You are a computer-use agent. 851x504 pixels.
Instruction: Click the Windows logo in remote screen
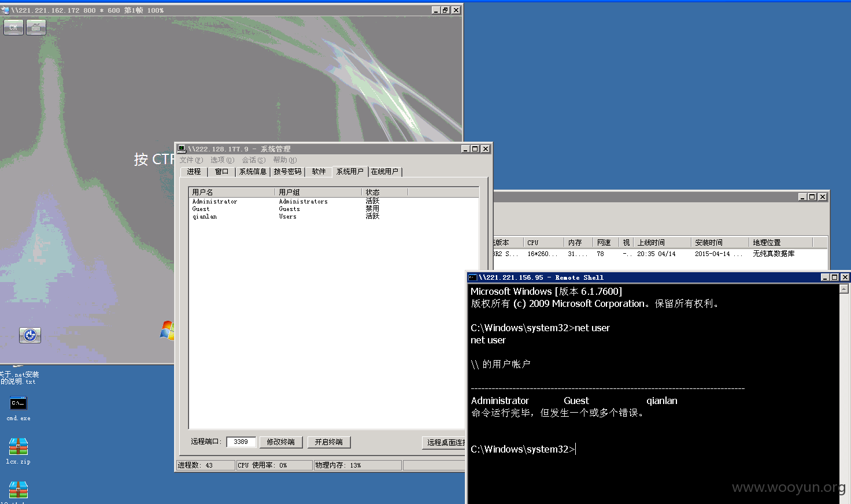167,330
